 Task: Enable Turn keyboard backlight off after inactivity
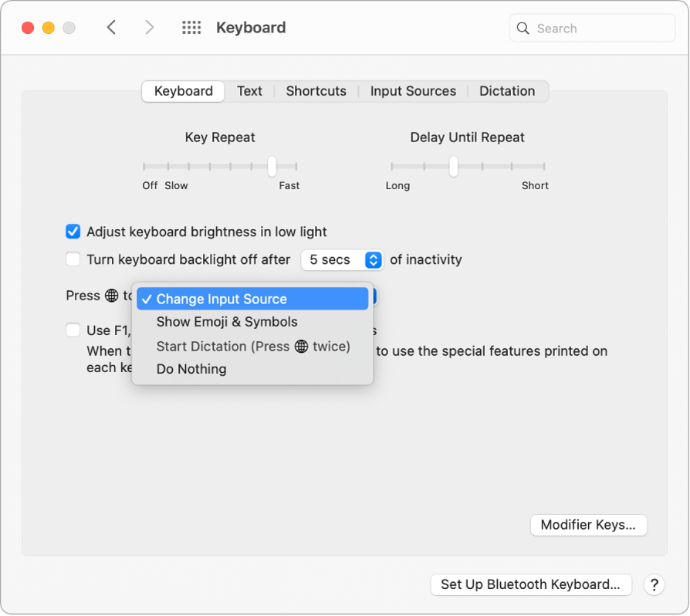pos(73,259)
